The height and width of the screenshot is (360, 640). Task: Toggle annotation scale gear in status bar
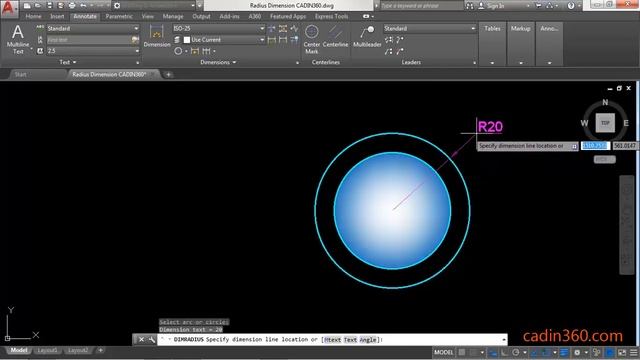577,352
